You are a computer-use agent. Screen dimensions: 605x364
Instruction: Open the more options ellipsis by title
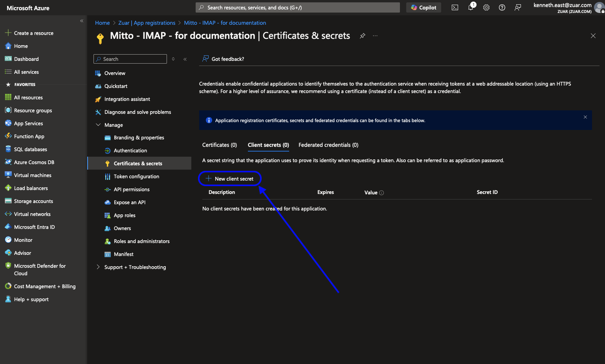click(x=375, y=36)
